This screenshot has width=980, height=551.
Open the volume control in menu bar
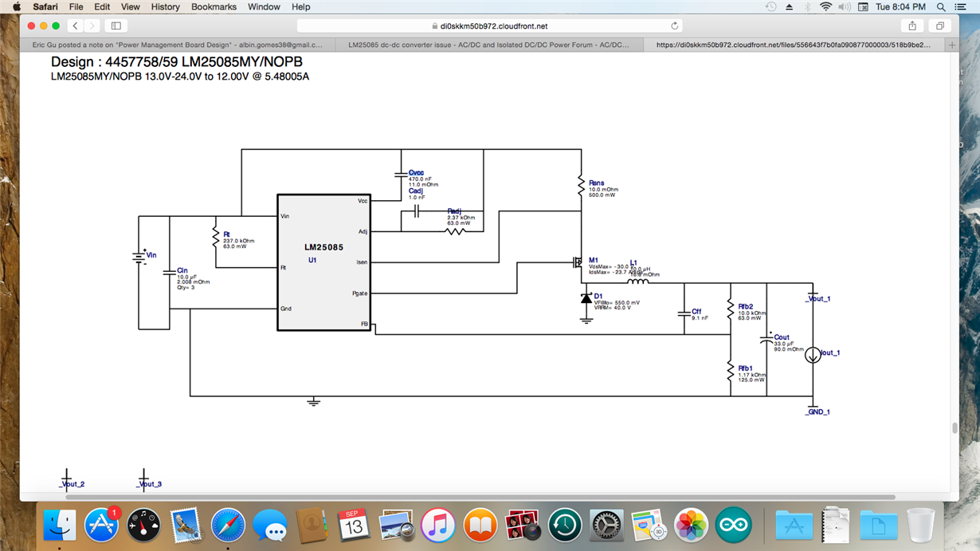point(844,6)
